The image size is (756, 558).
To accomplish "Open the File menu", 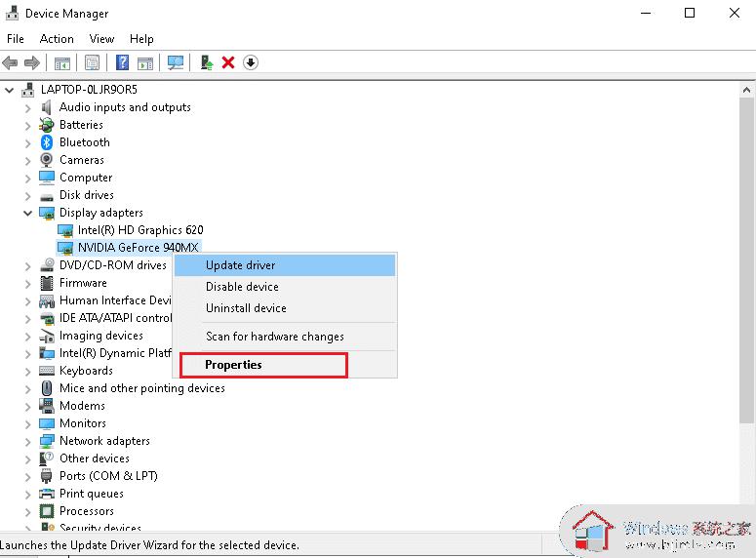I will pos(16,39).
